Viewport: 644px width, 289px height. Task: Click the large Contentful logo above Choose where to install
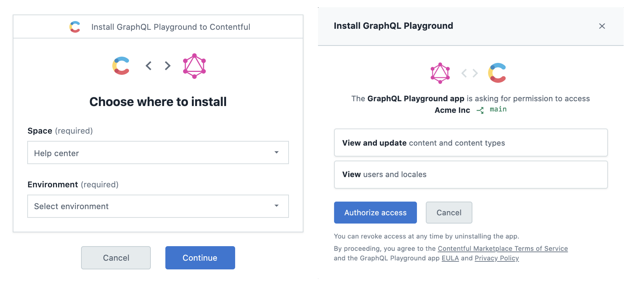(121, 66)
